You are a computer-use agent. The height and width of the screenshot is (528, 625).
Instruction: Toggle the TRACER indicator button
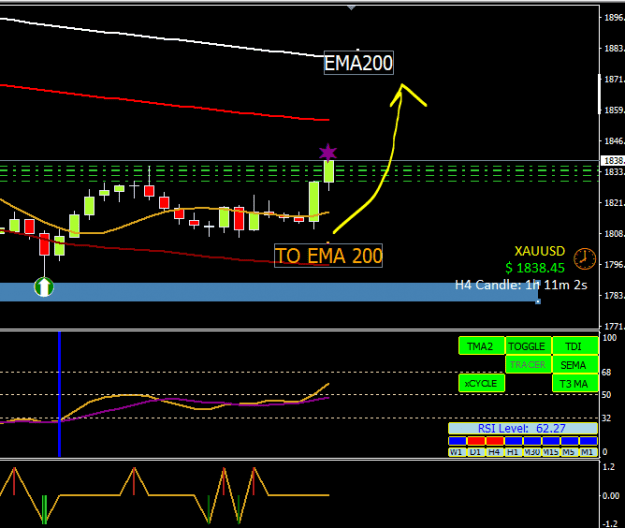tap(528, 365)
